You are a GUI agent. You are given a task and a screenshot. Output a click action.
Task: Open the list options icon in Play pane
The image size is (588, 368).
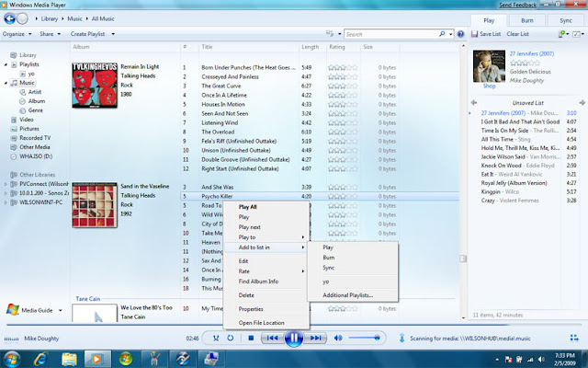click(577, 34)
